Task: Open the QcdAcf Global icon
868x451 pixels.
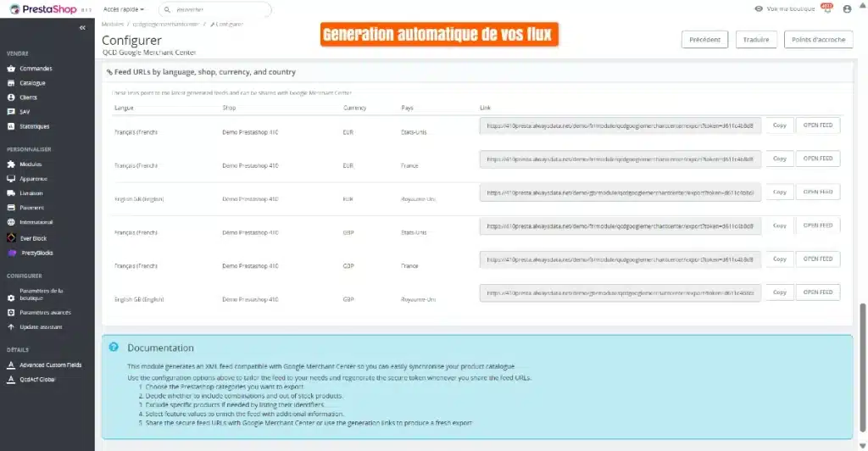Action: click(11, 380)
